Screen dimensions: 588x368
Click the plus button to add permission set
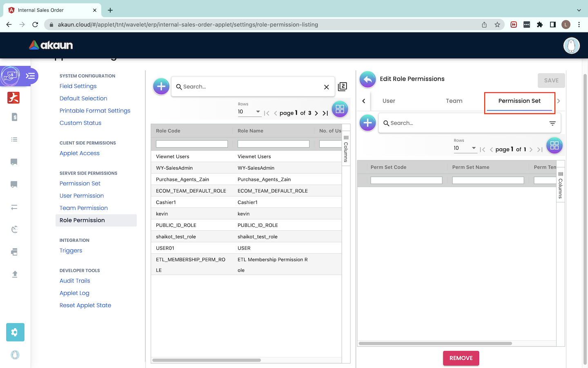tap(367, 123)
